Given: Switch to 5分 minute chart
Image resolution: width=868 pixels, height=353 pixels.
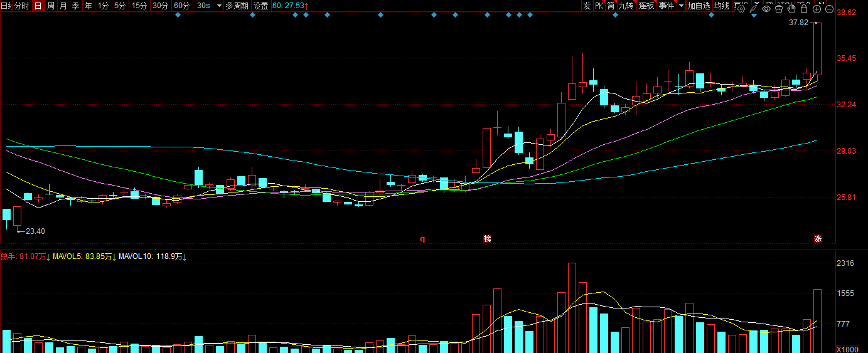Looking at the screenshot, I should (x=120, y=6).
